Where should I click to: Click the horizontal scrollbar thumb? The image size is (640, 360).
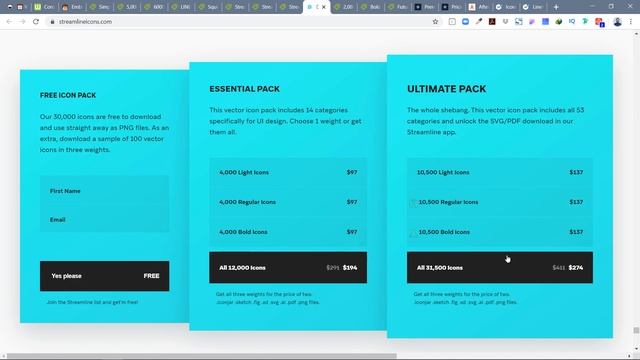click(202, 356)
